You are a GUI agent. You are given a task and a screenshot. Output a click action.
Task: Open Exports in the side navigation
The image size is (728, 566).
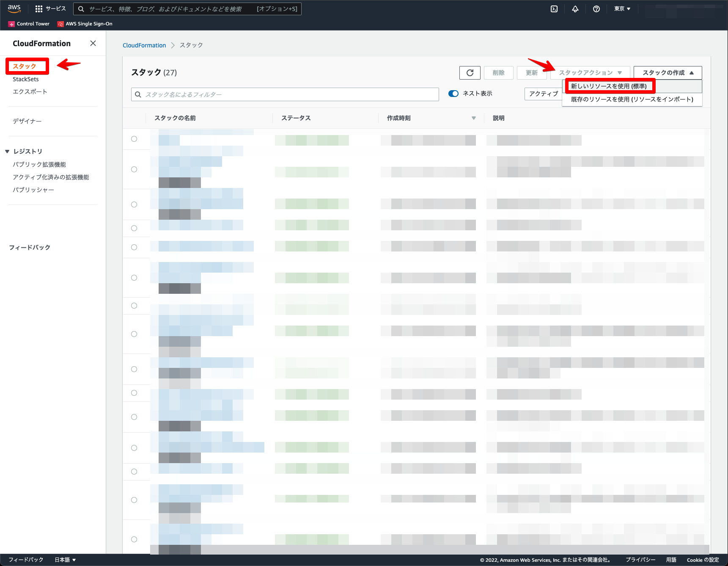tap(30, 92)
